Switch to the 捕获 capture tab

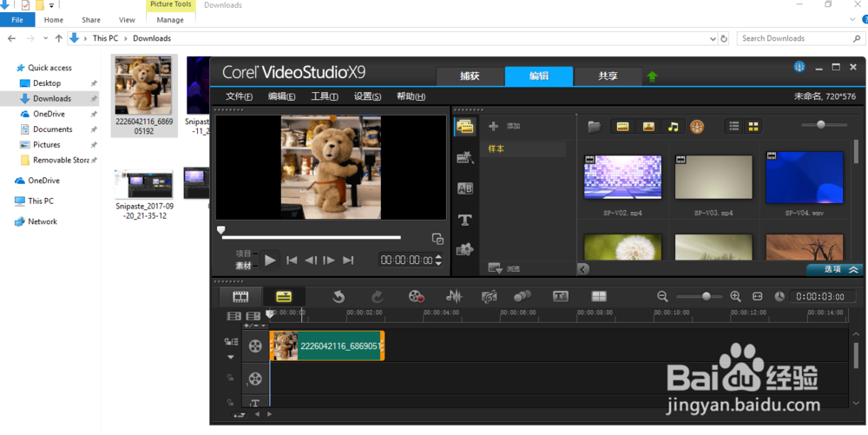470,76
